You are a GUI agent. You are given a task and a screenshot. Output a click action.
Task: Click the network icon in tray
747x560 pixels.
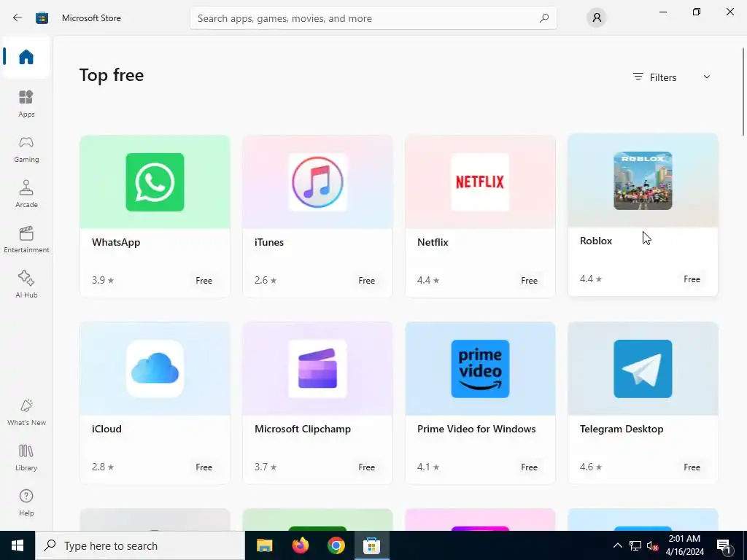pos(635,545)
